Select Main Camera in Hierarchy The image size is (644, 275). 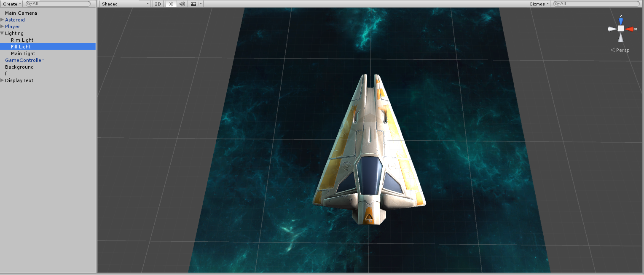click(x=21, y=13)
